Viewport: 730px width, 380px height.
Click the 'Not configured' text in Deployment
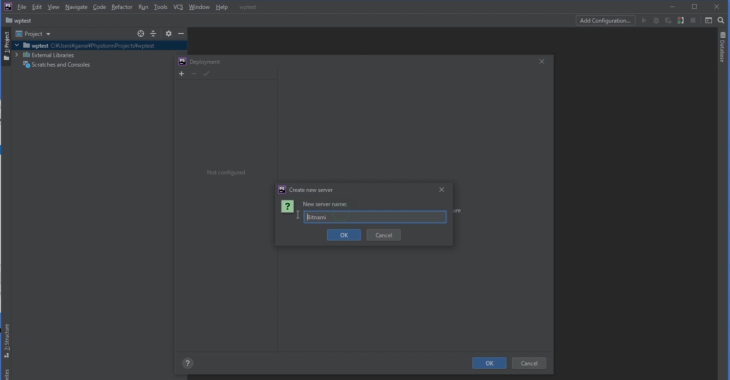[226, 172]
